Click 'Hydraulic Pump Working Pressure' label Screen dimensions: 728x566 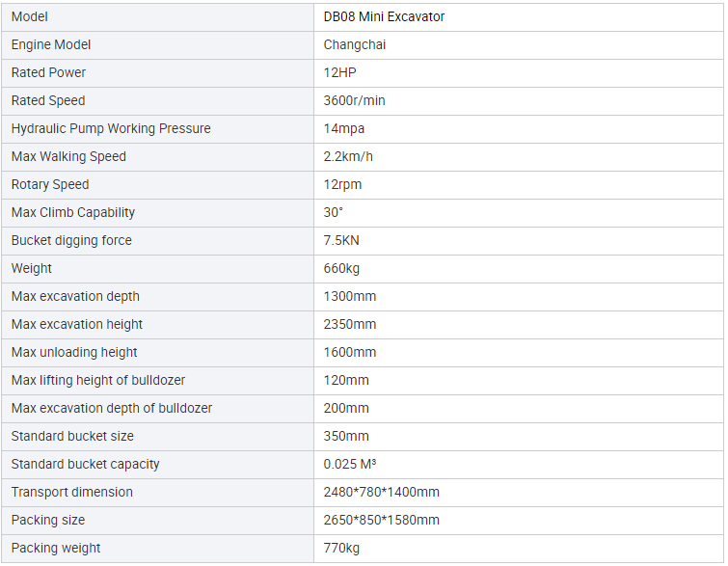(x=111, y=129)
